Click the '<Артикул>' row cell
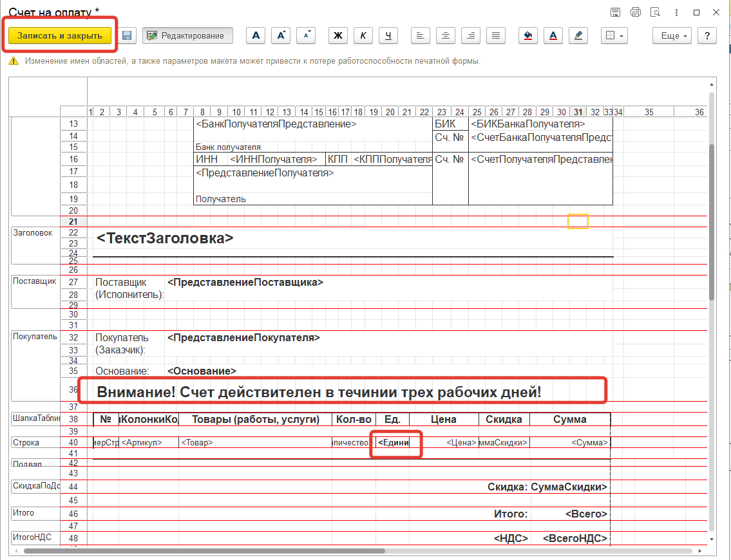 (x=149, y=443)
